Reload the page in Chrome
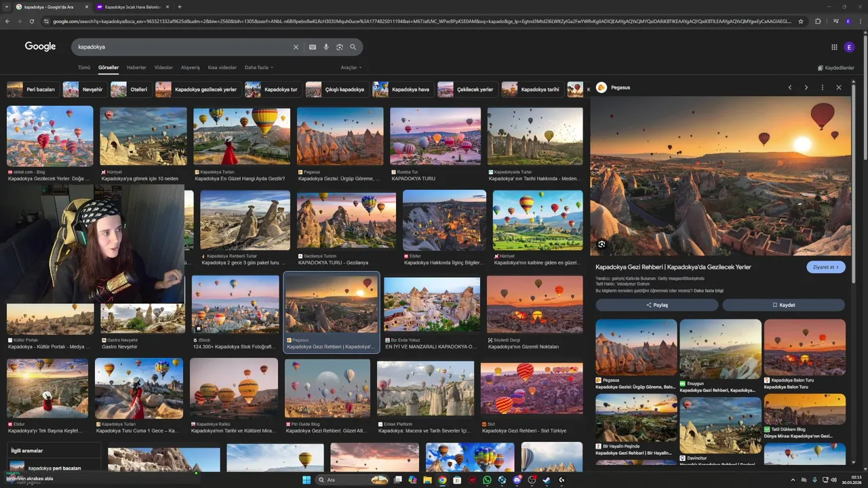The height and width of the screenshot is (488, 868). (x=32, y=21)
